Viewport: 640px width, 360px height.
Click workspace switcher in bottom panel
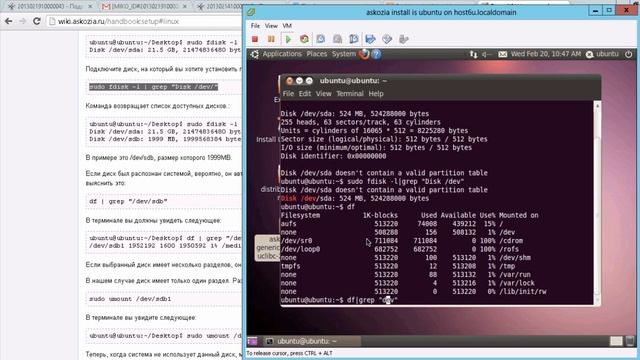click(616, 341)
